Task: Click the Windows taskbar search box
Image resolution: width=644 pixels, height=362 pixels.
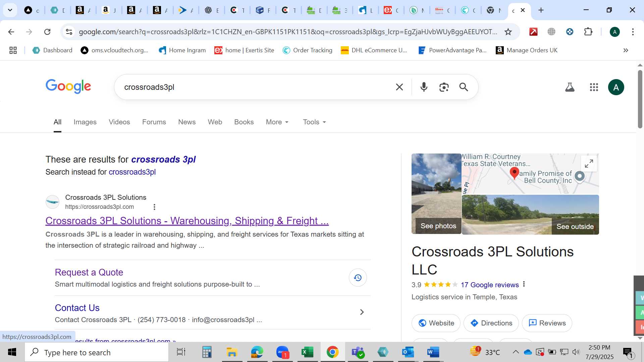Action: [97, 352]
